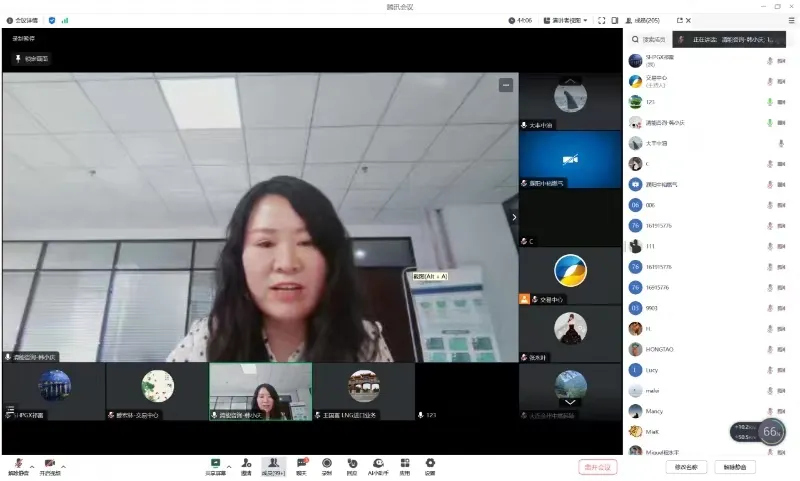Expand audio options caret beside unmute

[x=32, y=466]
